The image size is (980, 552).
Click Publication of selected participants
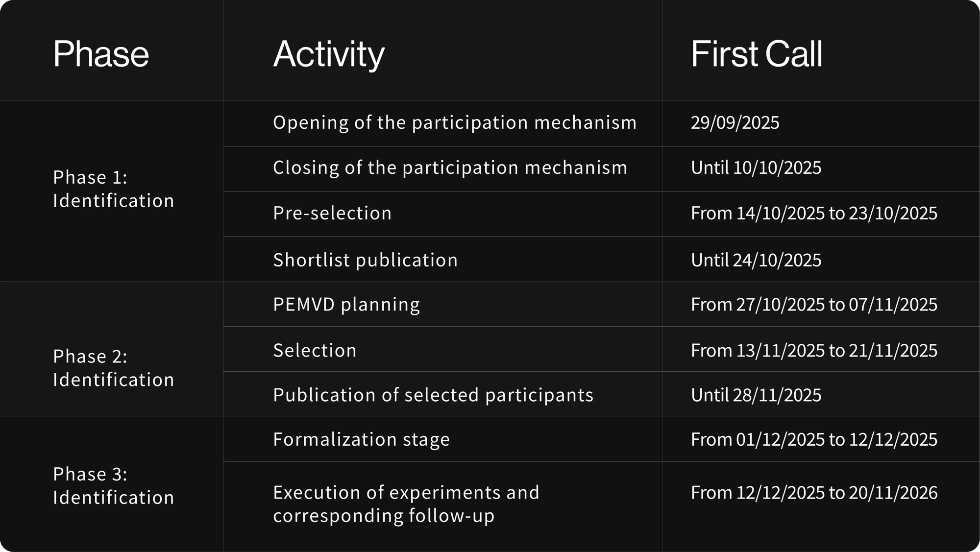click(433, 395)
